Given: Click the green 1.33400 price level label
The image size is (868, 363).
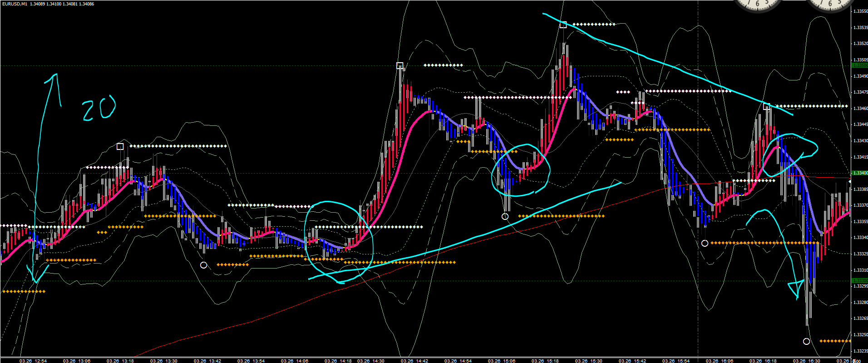Looking at the screenshot, I should (x=860, y=173).
